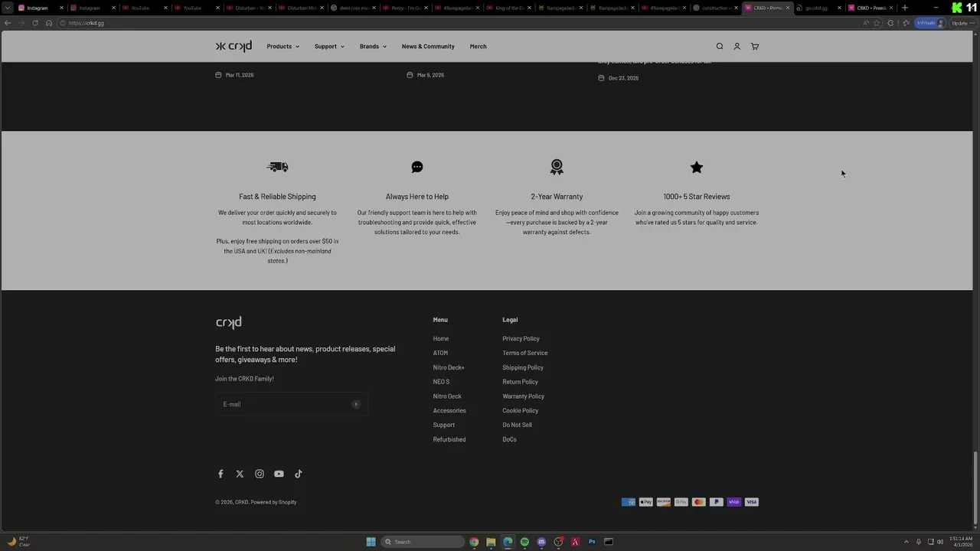Image resolution: width=980 pixels, height=551 pixels.
Task: Click the Windows taskbar Search box
Action: coord(423,542)
